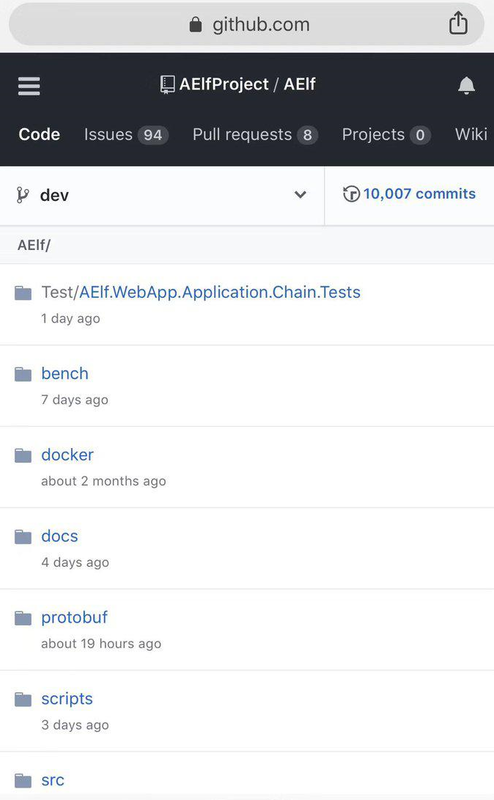
Task: Click the Pull requests count badge 8
Action: click(307, 135)
